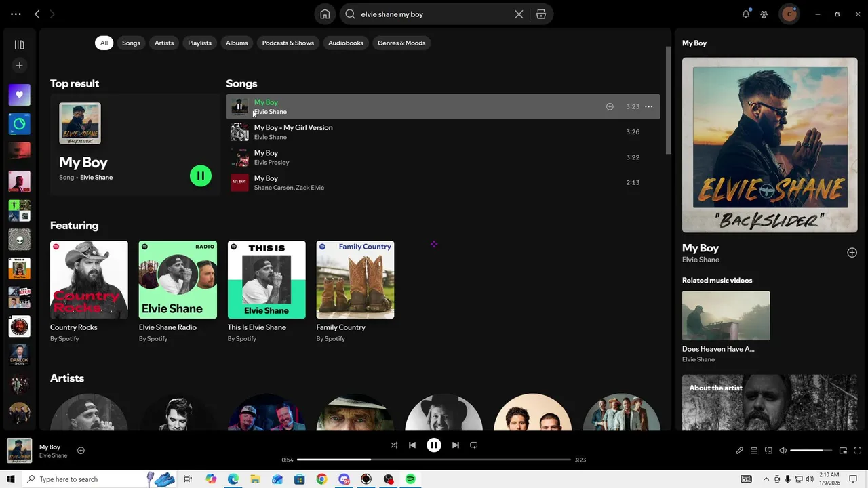Skip to previous track
This screenshot has height=488, width=868.
(412, 445)
